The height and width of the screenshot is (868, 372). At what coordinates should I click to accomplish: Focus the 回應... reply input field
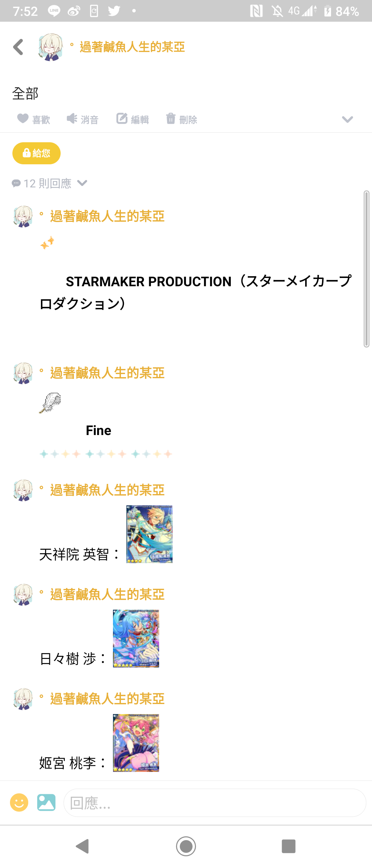click(215, 803)
